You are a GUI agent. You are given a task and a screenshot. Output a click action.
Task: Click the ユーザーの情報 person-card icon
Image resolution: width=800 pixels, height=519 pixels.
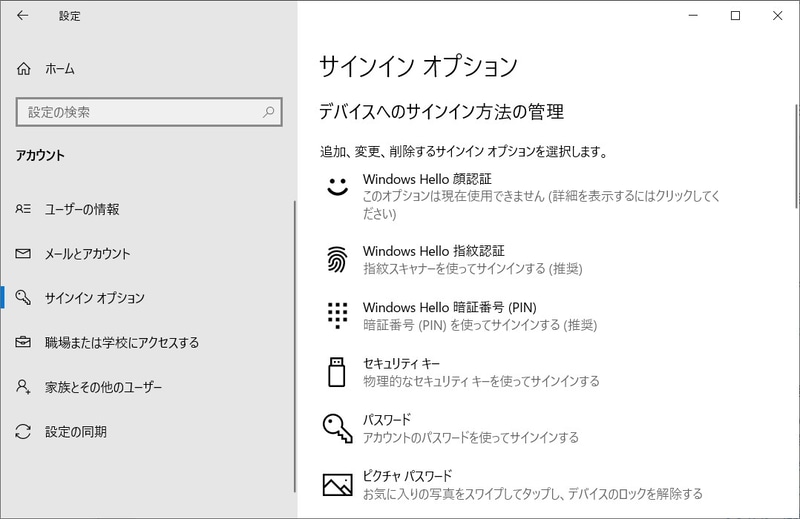tap(23, 209)
